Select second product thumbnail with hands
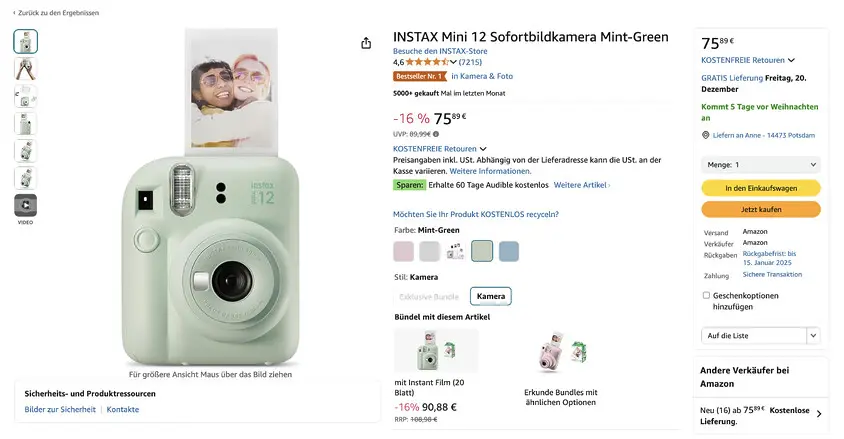The image size is (844, 439). click(x=25, y=69)
